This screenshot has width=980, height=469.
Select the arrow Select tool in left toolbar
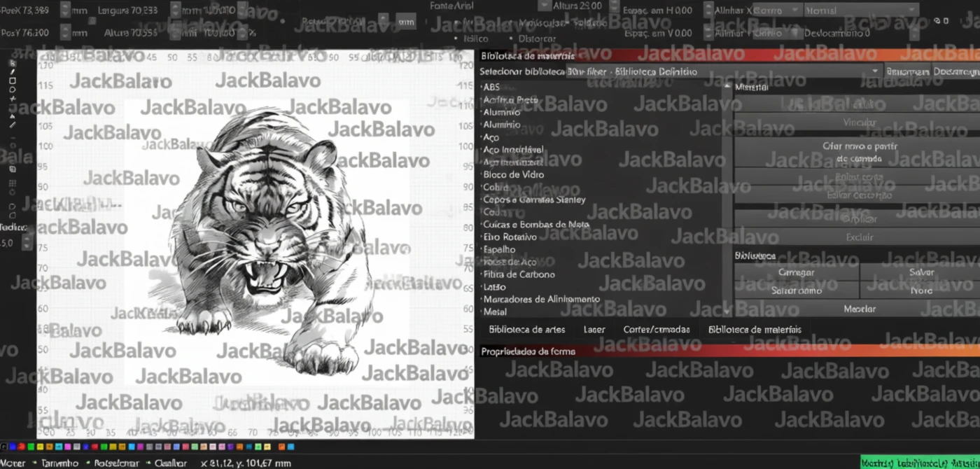[13, 63]
